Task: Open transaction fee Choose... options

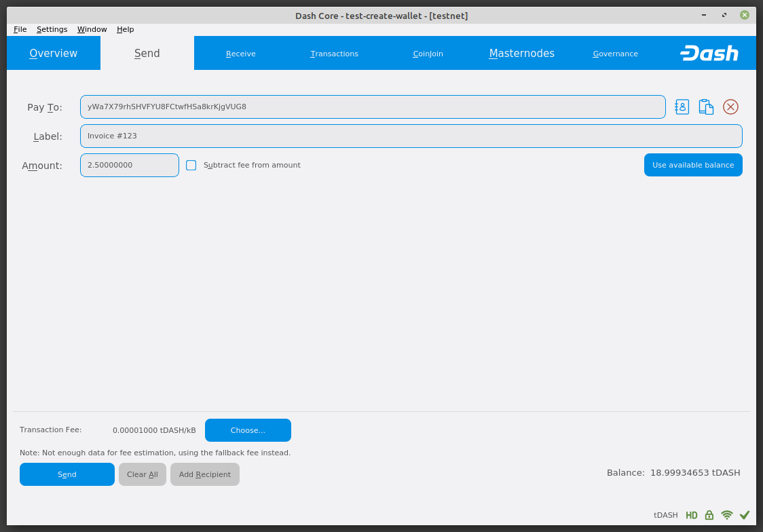Action: pyautogui.click(x=248, y=430)
